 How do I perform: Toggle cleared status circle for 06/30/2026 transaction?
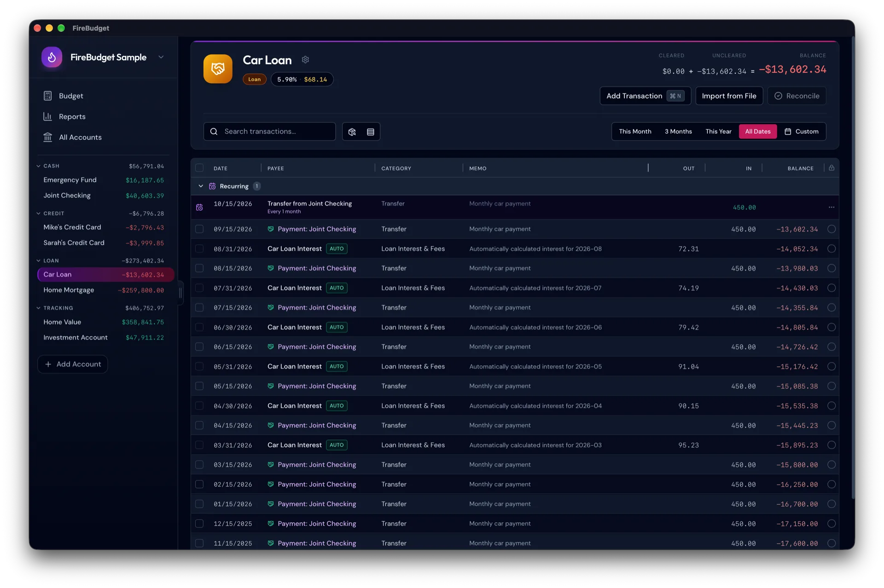tap(832, 327)
